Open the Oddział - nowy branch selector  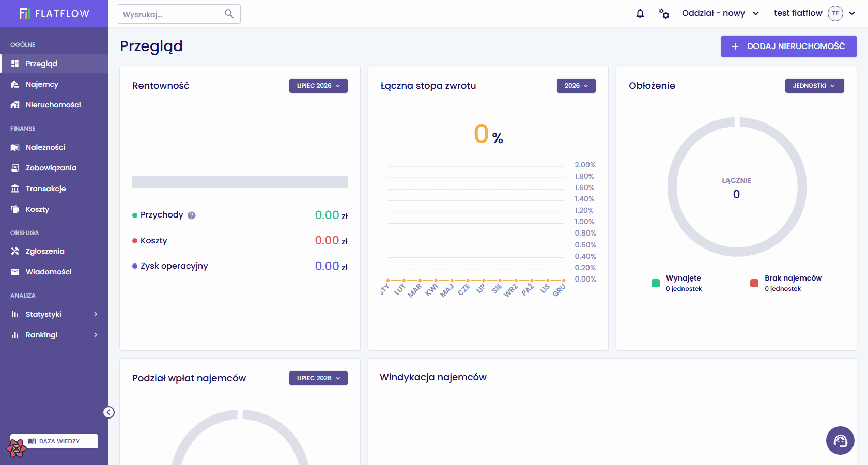tap(720, 13)
